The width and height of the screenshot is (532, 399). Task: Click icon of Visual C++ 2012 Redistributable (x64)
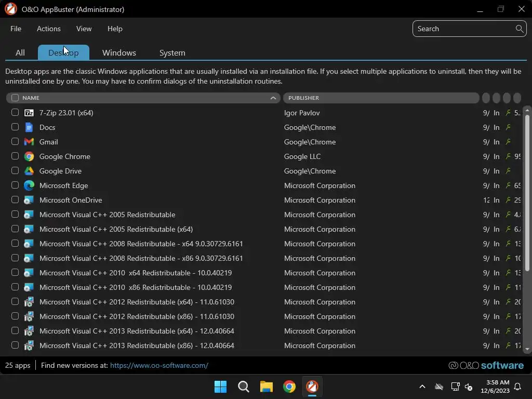point(29,302)
